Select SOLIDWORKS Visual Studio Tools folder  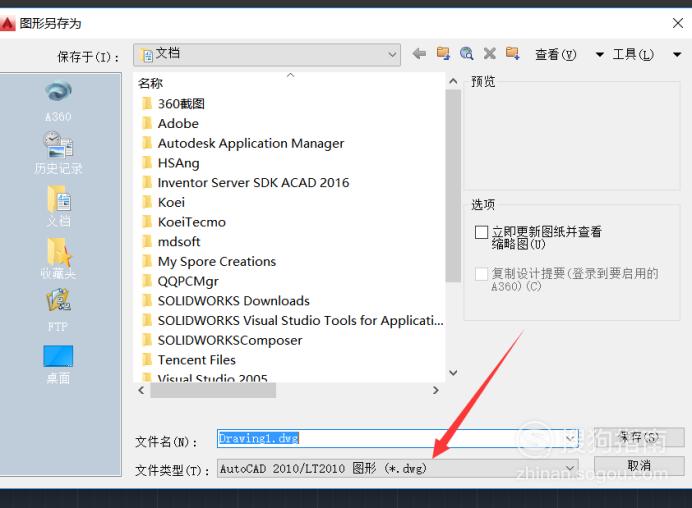[x=293, y=320]
